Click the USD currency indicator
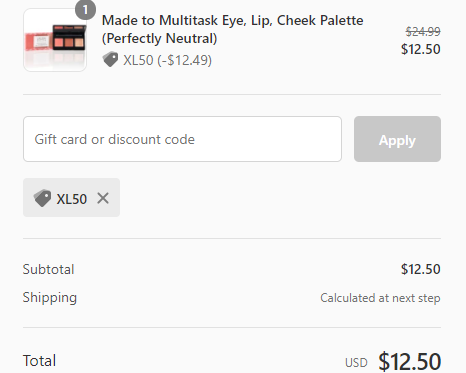This screenshot has height=373, width=466. tap(356, 363)
